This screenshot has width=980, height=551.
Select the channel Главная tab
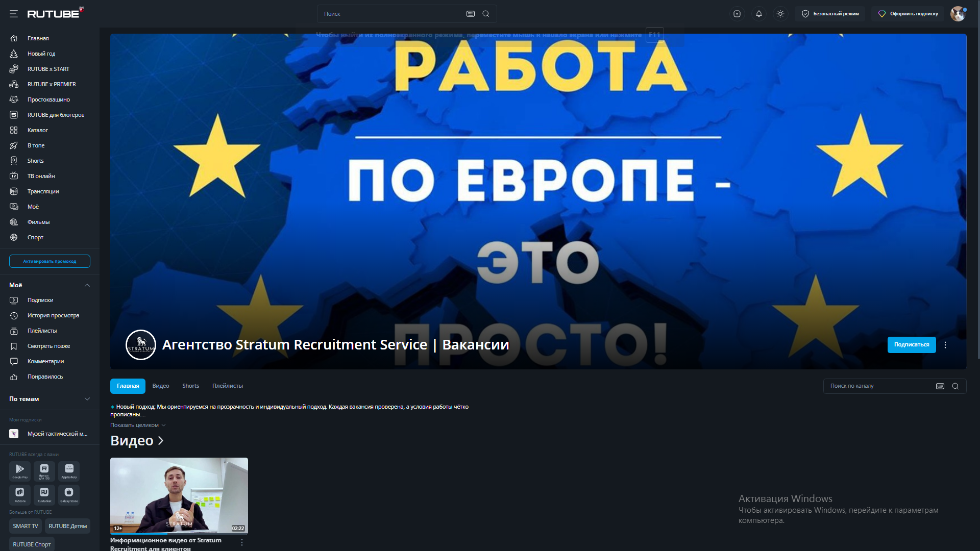tap(128, 386)
